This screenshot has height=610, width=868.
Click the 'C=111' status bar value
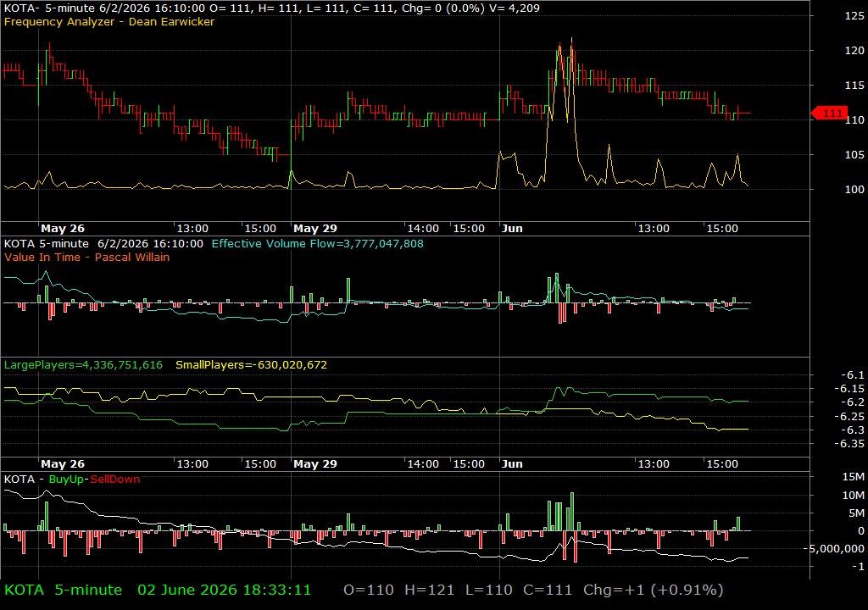548,590
